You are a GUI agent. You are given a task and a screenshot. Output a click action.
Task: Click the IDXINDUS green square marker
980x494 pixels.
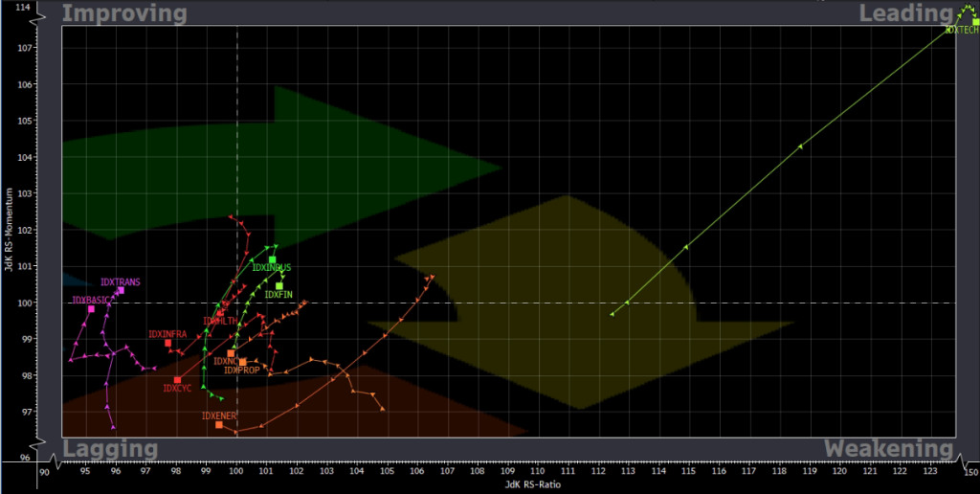(x=273, y=259)
